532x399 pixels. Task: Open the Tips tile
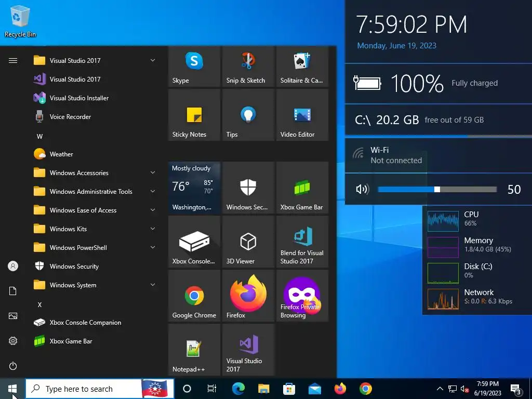(248, 115)
